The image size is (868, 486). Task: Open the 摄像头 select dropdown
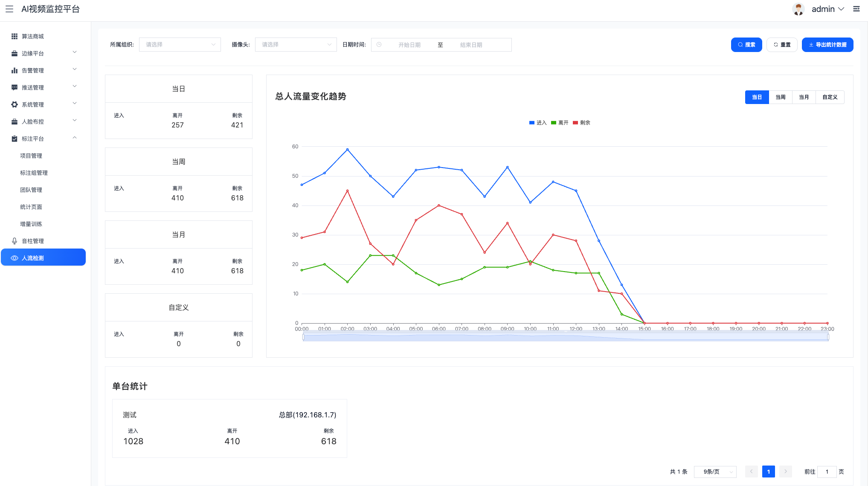coord(296,45)
